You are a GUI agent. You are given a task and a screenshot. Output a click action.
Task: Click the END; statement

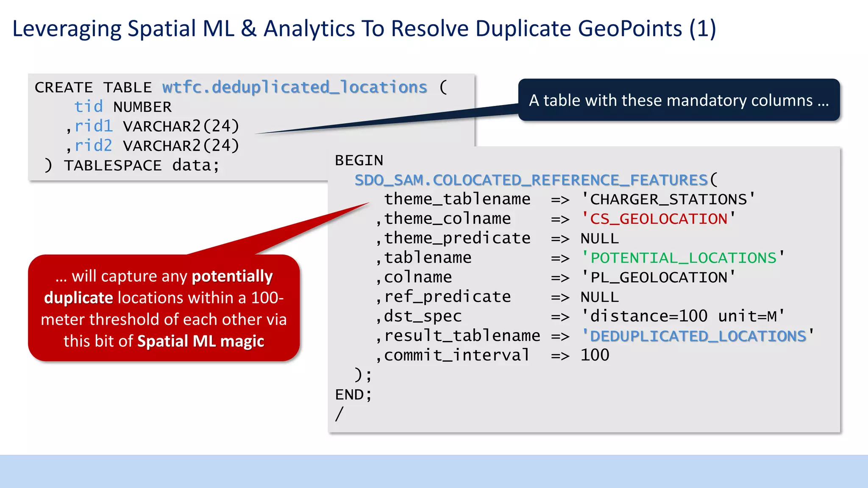click(353, 394)
